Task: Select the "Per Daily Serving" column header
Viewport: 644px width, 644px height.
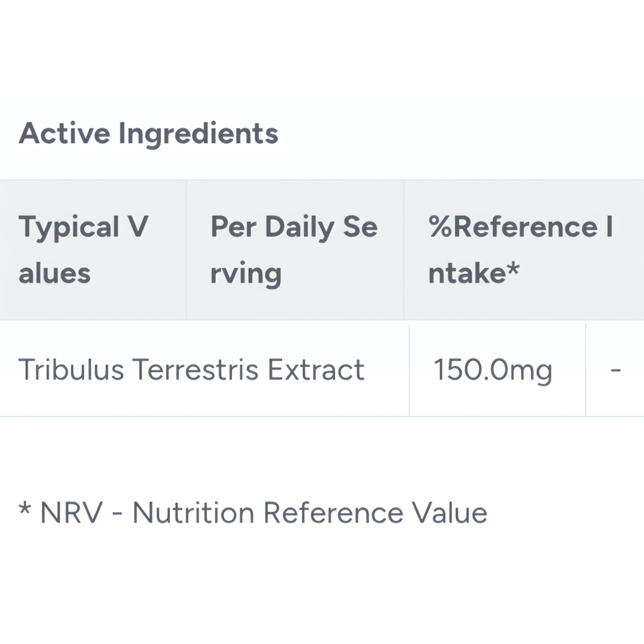Action: [x=294, y=250]
